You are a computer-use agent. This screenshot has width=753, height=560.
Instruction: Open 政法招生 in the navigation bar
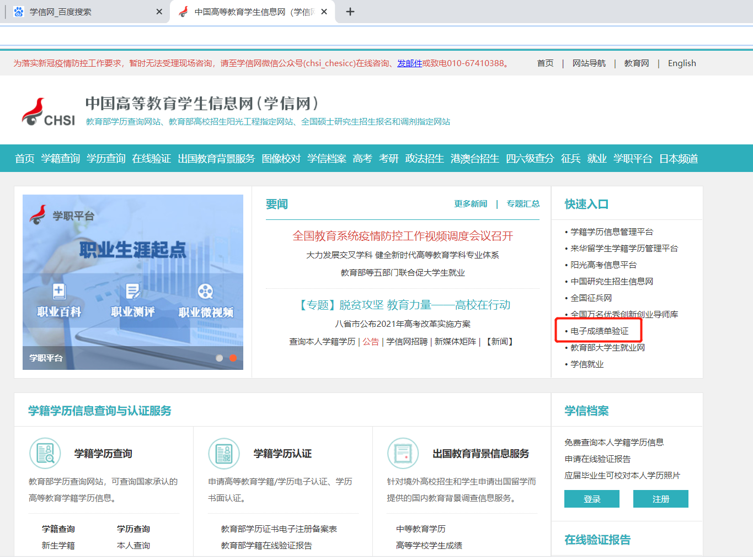(x=425, y=159)
